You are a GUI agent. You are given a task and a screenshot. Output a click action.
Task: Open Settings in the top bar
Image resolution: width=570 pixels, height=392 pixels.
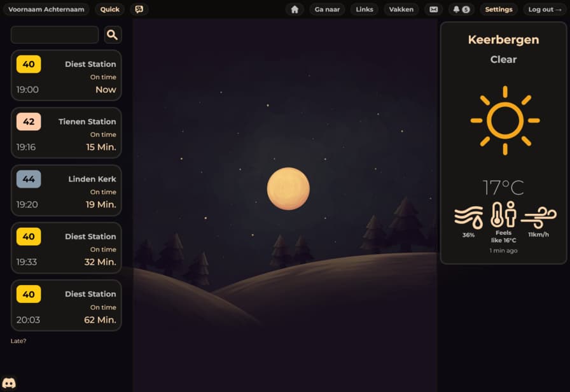coord(498,10)
